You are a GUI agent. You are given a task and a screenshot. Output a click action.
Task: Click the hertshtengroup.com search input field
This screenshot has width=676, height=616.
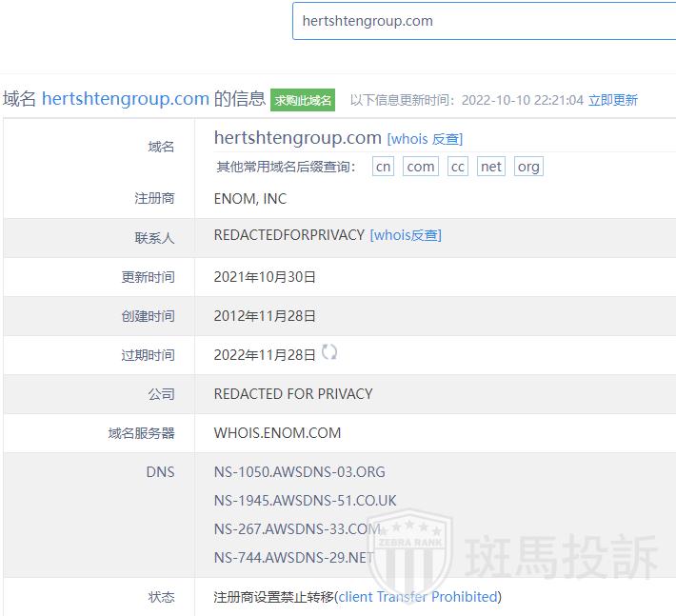pos(484,20)
